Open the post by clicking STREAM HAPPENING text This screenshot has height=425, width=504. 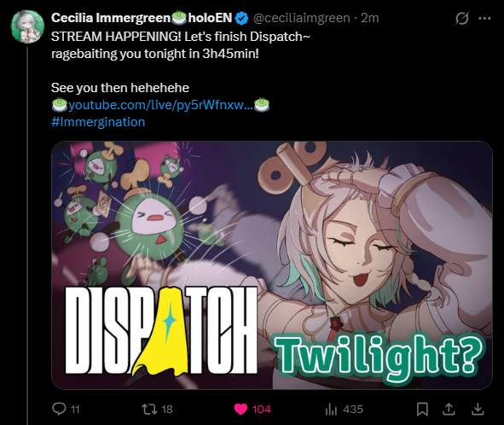pyautogui.click(x=116, y=37)
